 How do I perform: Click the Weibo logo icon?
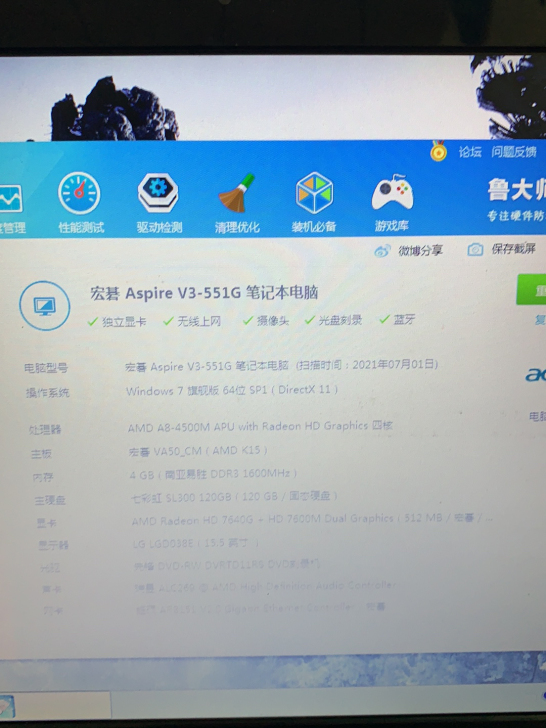[382, 251]
